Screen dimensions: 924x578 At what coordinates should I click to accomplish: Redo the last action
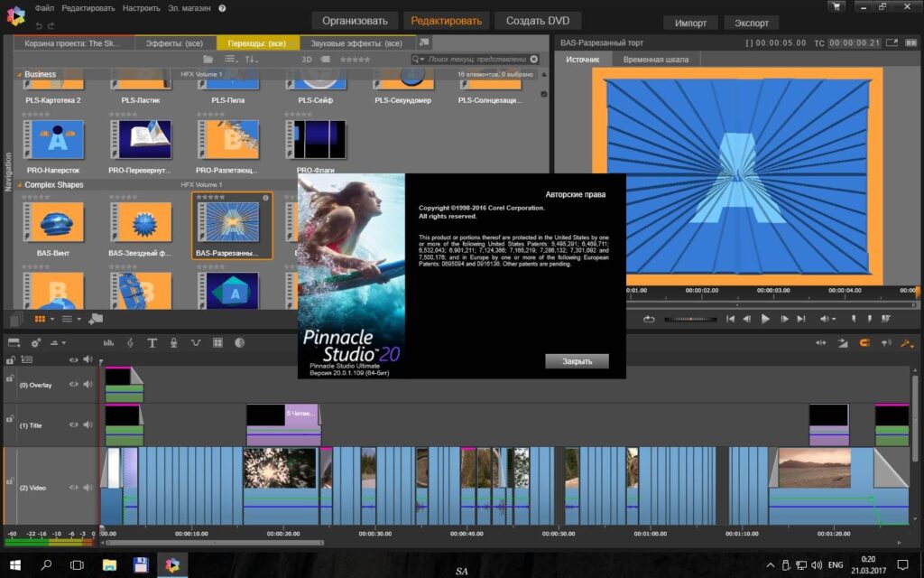point(51,25)
